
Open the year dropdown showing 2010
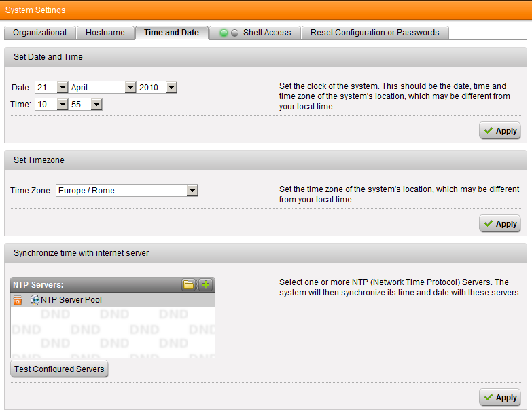pyautogui.click(x=157, y=88)
